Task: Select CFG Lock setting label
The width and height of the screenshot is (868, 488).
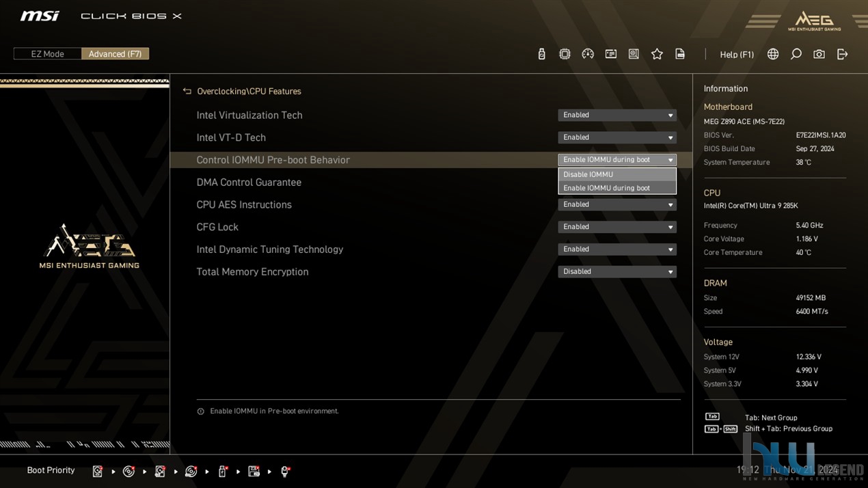Action: (217, 227)
